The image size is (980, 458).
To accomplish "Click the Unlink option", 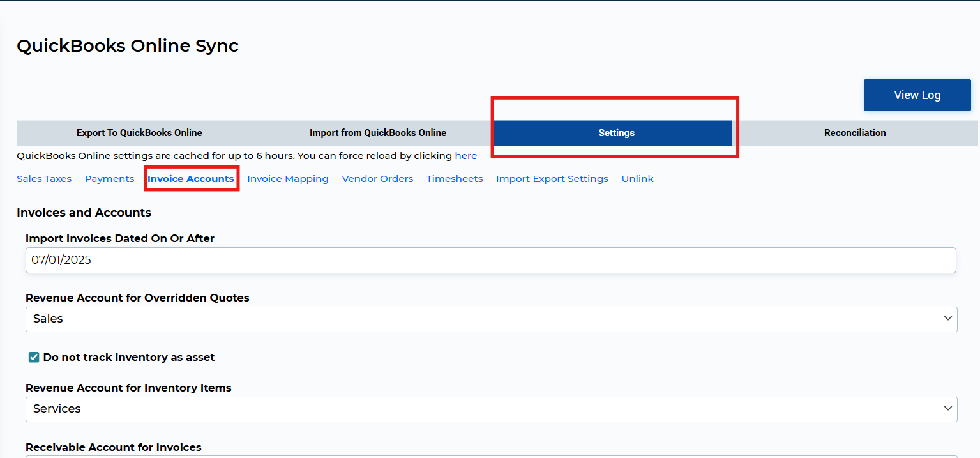I will (x=638, y=179).
